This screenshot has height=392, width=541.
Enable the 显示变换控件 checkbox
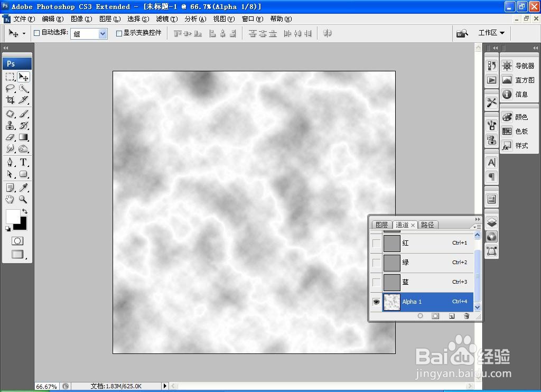[x=119, y=33]
